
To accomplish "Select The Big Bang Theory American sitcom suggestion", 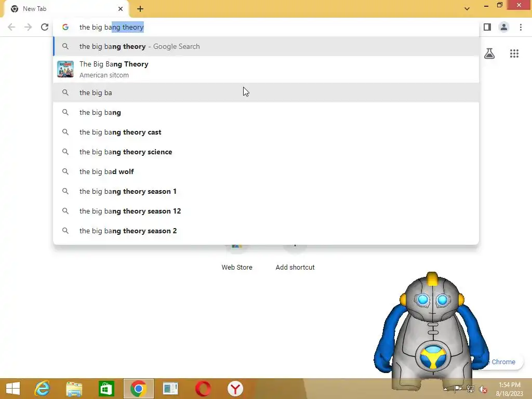I will click(x=266, y=69).
